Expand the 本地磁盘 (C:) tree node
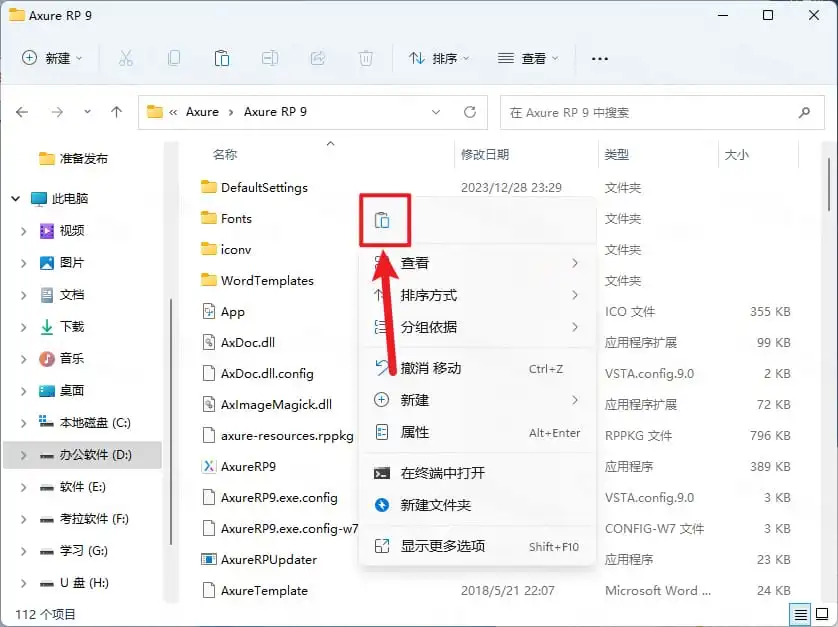The image size is (838, 627). [x=24, y=423]
